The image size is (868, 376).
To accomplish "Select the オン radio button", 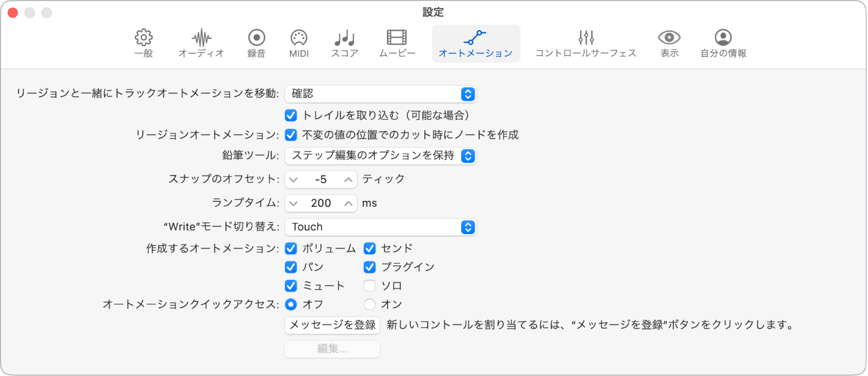I will pos(369,304).
